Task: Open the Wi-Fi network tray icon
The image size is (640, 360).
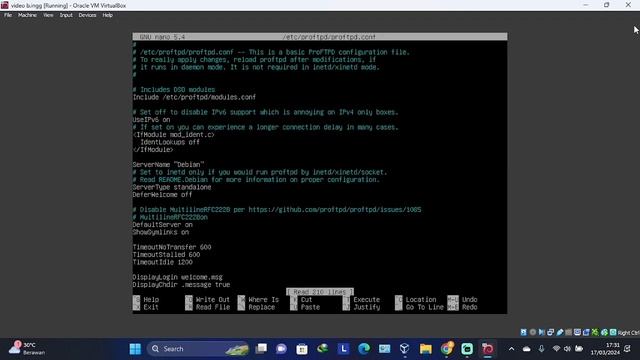Action: tap(556, 349)
